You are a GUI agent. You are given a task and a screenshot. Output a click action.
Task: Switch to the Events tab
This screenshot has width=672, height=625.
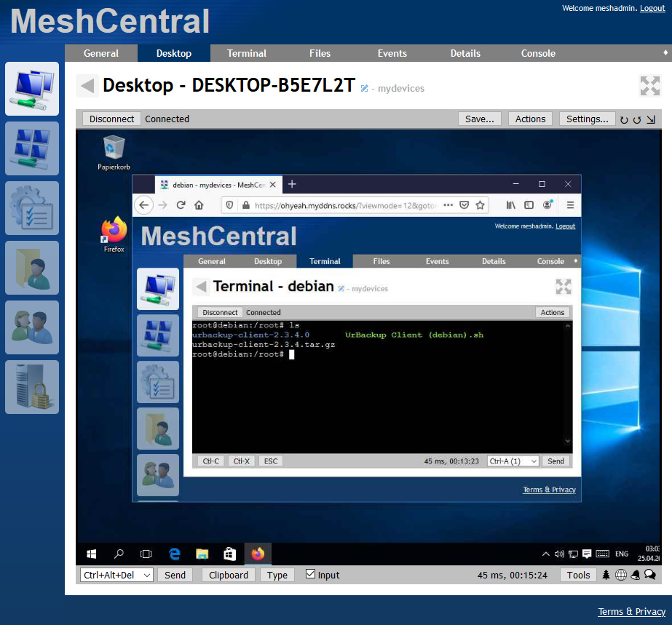pos(392,53)
